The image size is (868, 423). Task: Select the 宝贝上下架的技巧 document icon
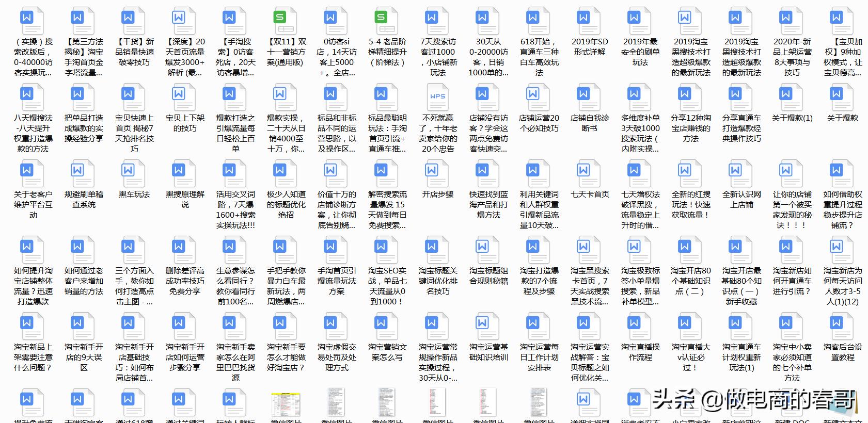[x=185, y=98]
